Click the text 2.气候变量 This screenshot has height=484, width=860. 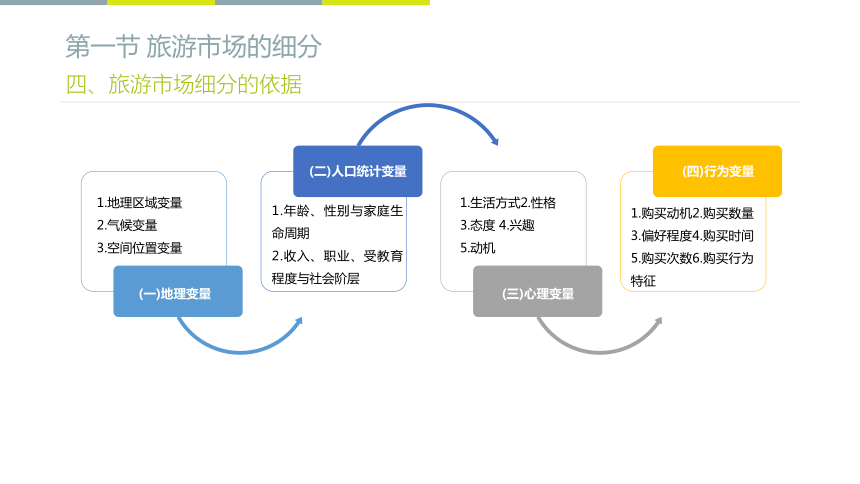click(x=127, y=226)
